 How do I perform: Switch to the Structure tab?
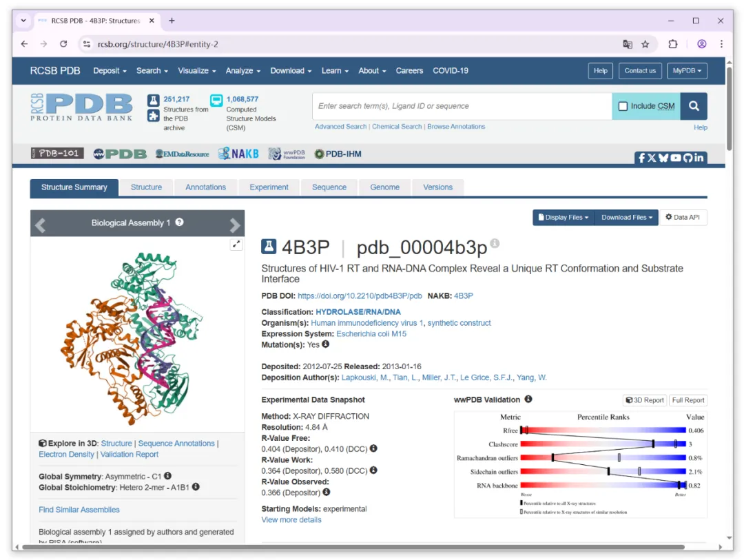[146, 187]
